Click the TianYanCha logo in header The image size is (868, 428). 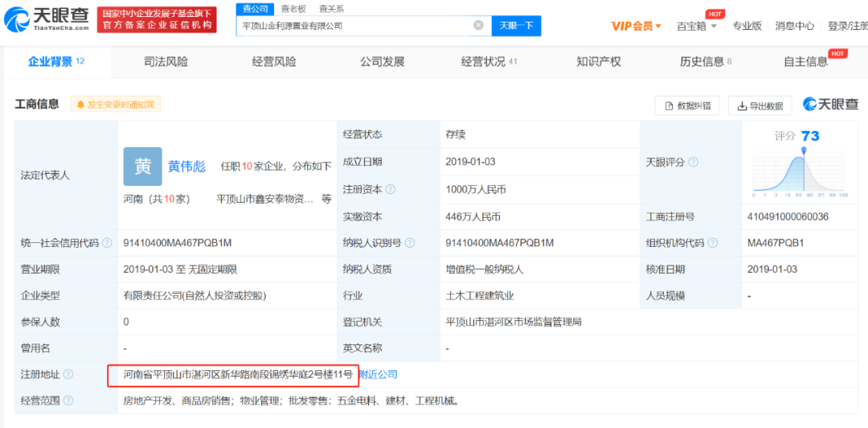pos(47,19)
